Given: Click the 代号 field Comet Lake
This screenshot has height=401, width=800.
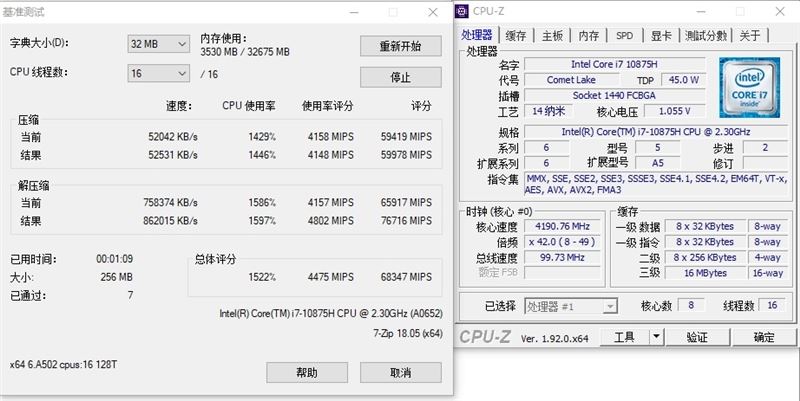Looking at the screenshot, I should click(571, 80).
